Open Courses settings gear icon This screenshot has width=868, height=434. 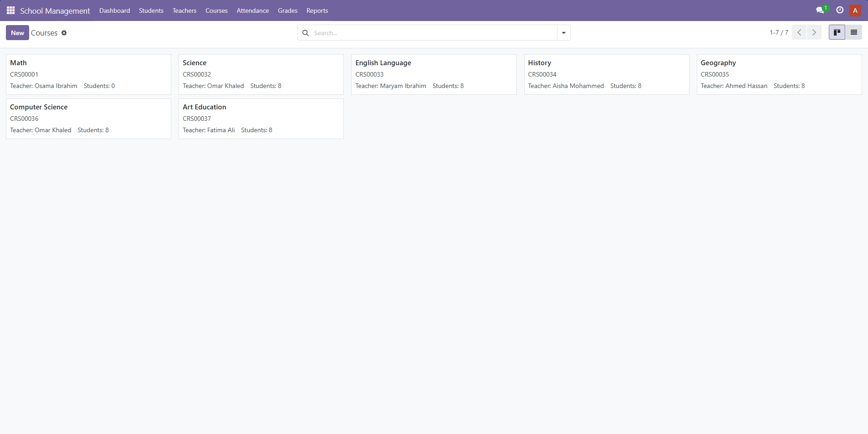[x=64, y=33]
